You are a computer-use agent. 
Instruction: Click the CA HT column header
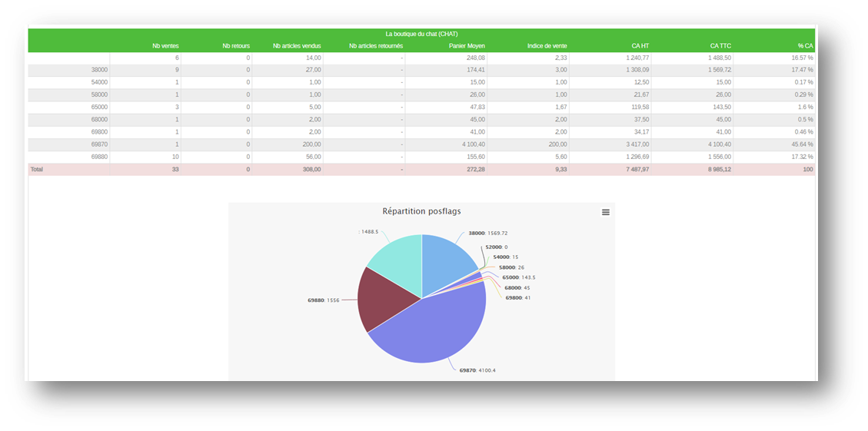pos(640,46)
